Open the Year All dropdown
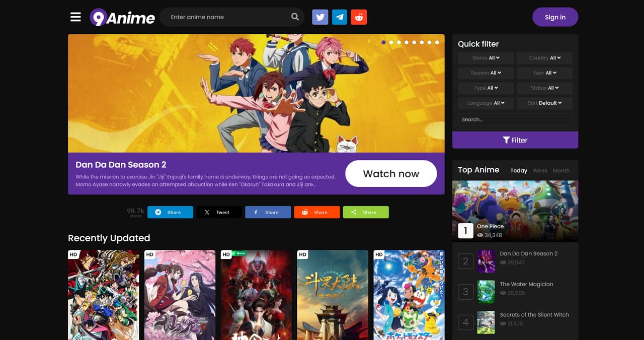Screen dimensions: 644x340 pos(544,73)
